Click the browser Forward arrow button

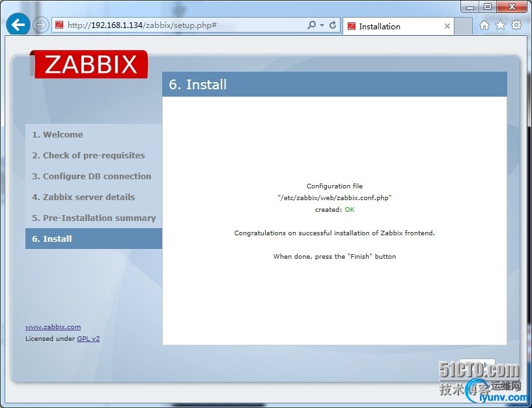point(41,25)
